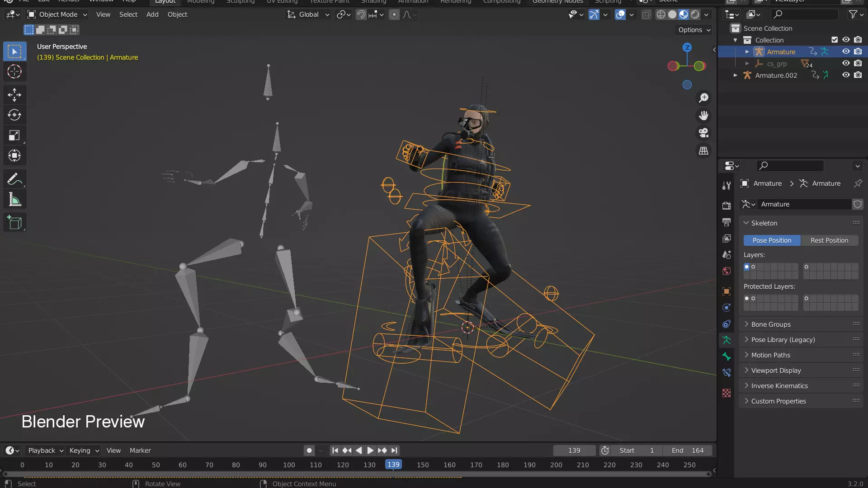
Task: Open the Keying menu in timeline
Action: [84, 450]
